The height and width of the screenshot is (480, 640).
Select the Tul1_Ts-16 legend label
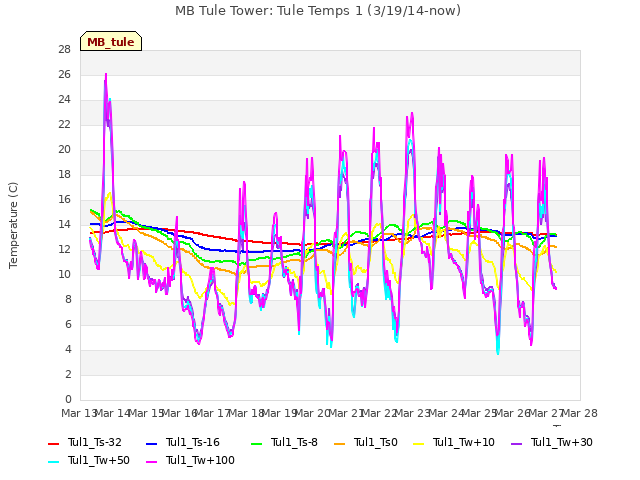[193, 442]
